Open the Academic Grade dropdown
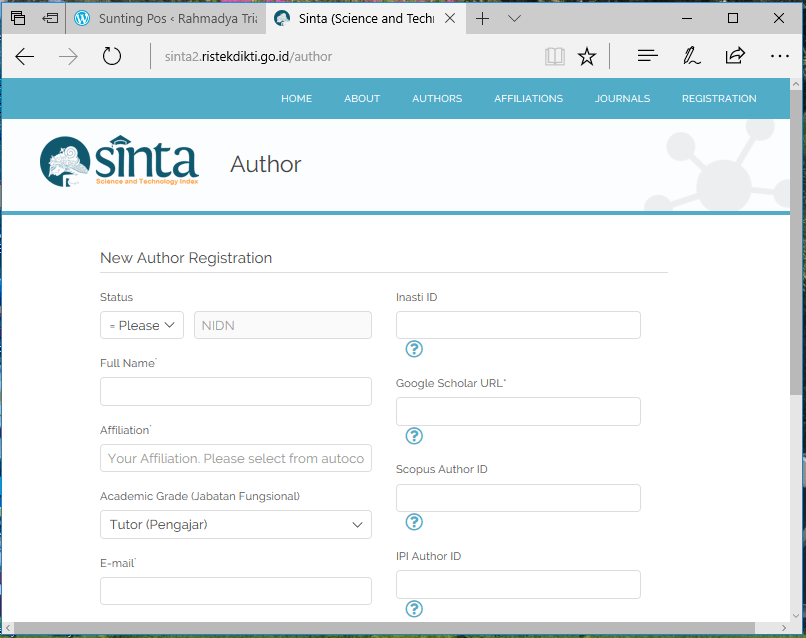 [235, 524]
